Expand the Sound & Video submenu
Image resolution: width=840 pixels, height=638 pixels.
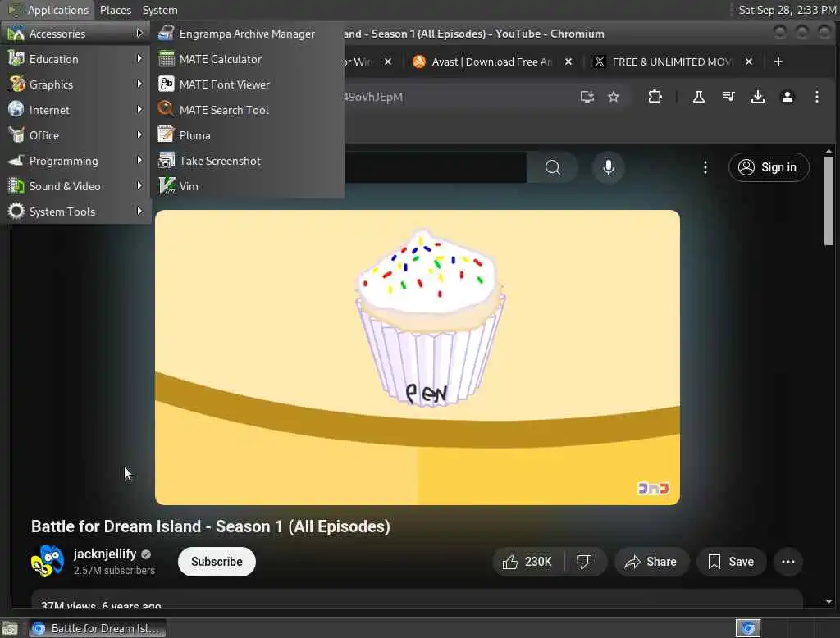coord(75,186)
